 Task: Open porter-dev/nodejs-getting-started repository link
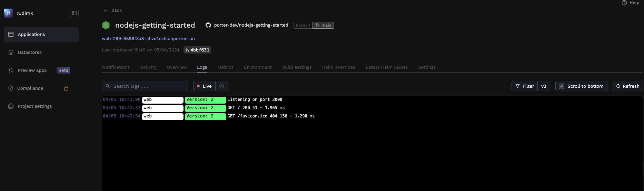click(x=251, y=25)
